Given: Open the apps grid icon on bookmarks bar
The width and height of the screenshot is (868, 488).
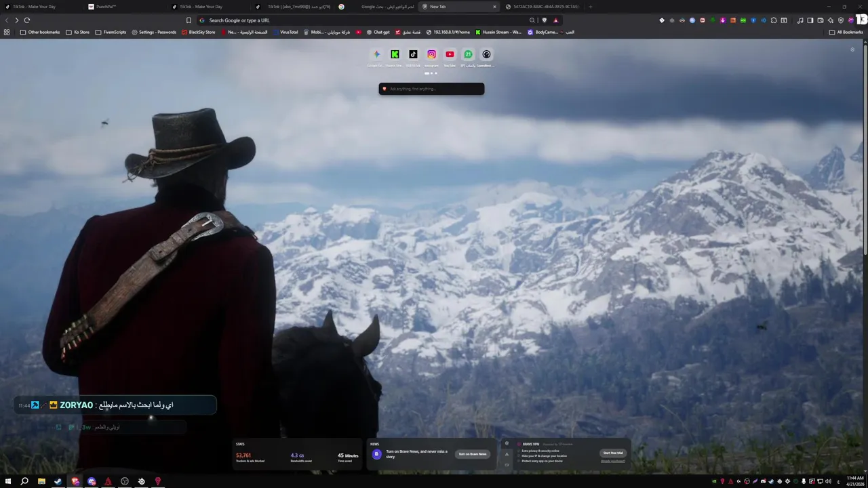Looking at the screenshot, I should [7, 32].
